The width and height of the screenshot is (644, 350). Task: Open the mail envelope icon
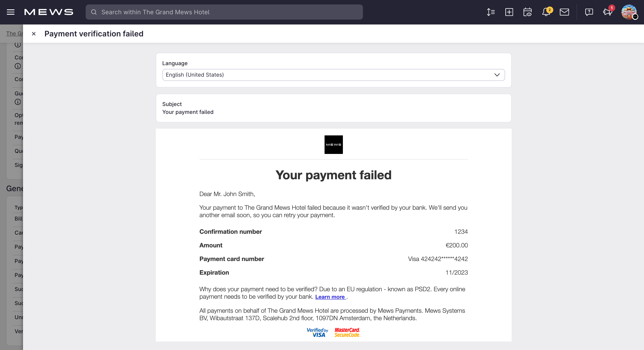tap(564, 12)
